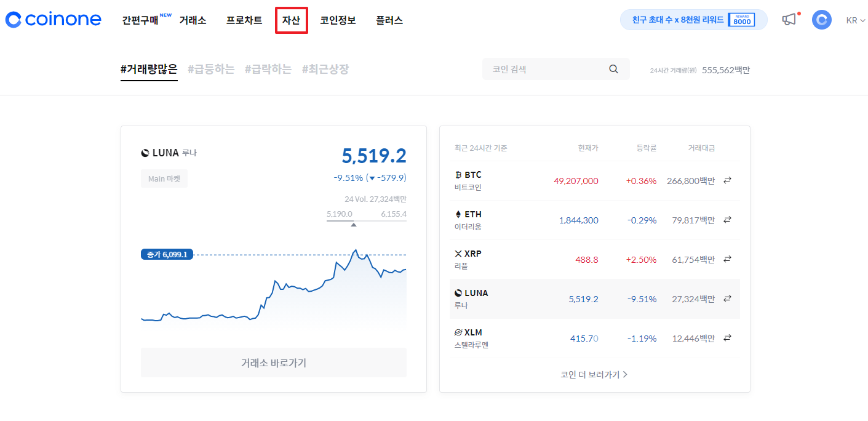The height and width of the screenshot is (421, 868).
Task: Open the 자산 menu
Action: click(x=291, y=20)
